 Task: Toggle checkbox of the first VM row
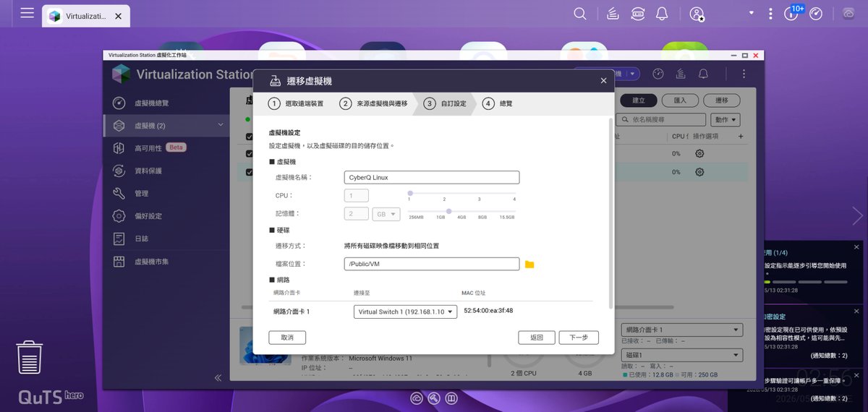click(250, 154)
